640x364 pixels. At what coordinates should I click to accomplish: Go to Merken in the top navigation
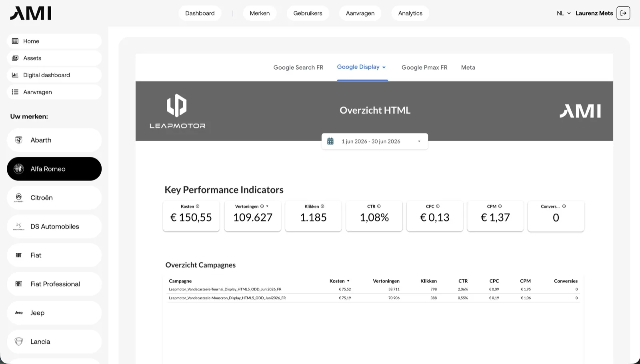pyautogui.click(x=260, y=13)
